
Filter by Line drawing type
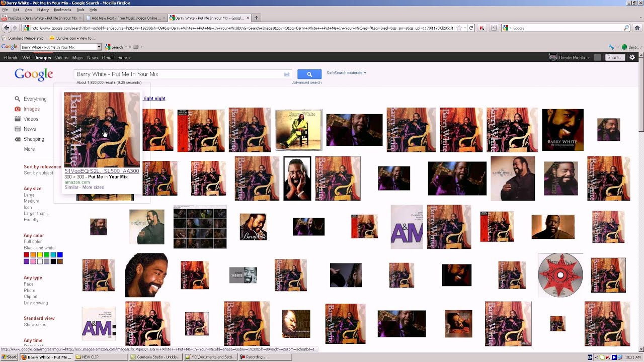click(36, 303)
